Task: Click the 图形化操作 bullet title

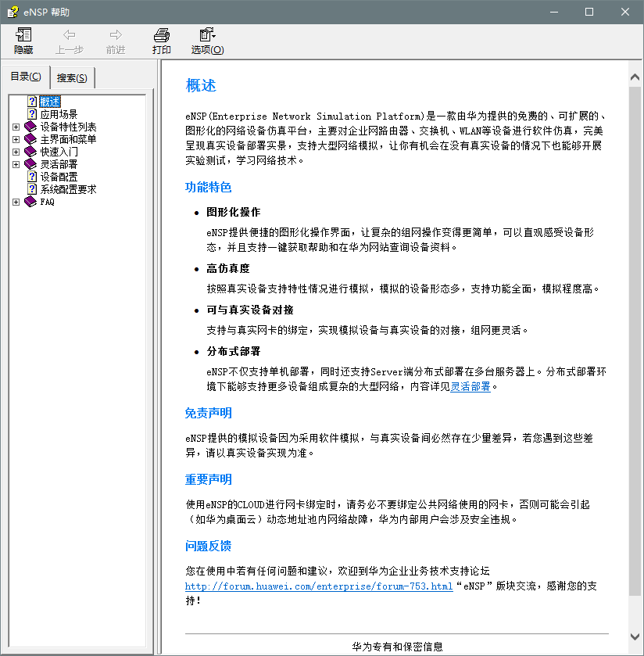Action: [234, 212]
